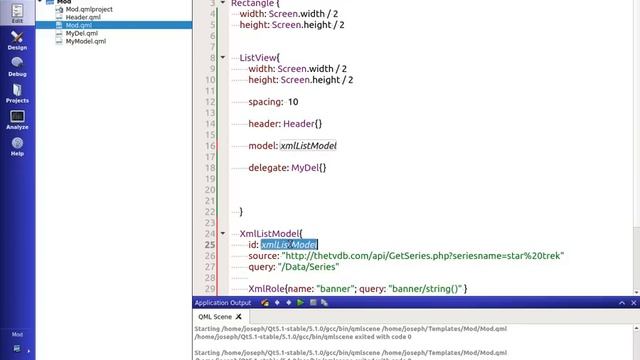
Task: Click the thetvdb.com source URL string
Action: [423, 256]
